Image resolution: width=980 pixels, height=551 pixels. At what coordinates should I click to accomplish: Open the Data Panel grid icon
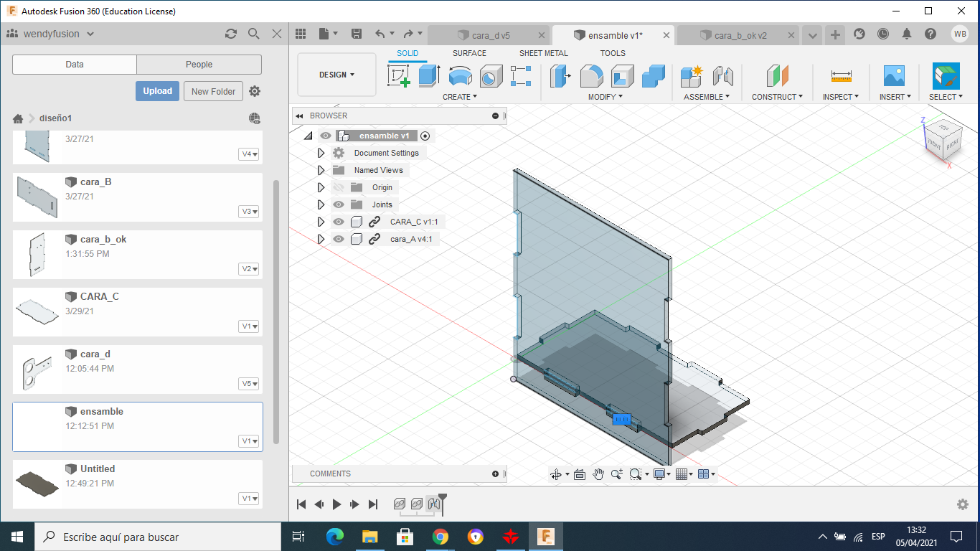pos(301,34)
